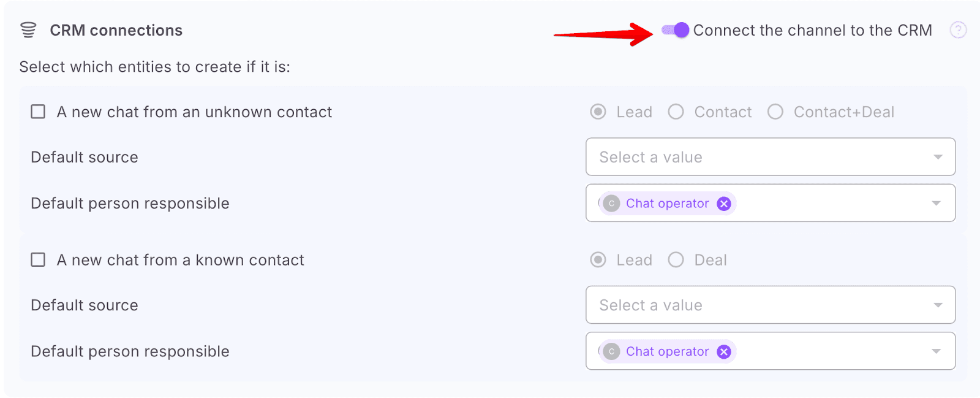Image resolution: width=980 pixels, height=398 pixels.
Task: Remove Chat operator for known contact
Action: point(724,351)
